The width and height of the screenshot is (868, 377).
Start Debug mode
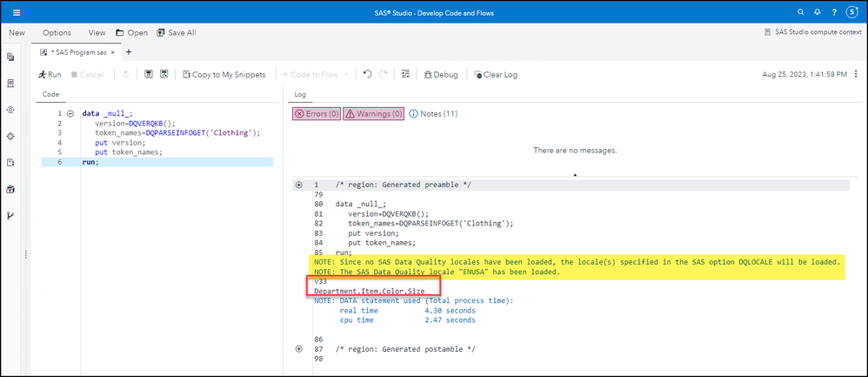coord(441,74)
